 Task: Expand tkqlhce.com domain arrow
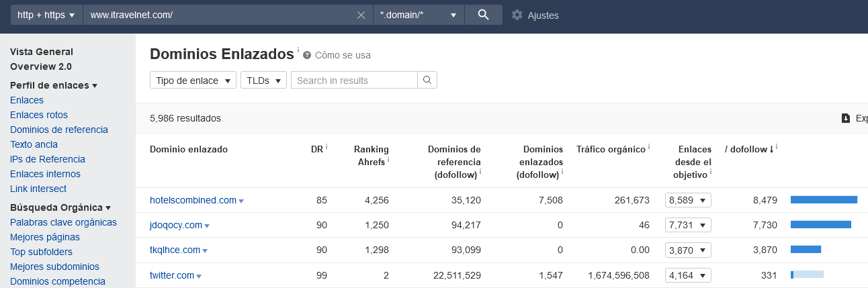[205, 251]
